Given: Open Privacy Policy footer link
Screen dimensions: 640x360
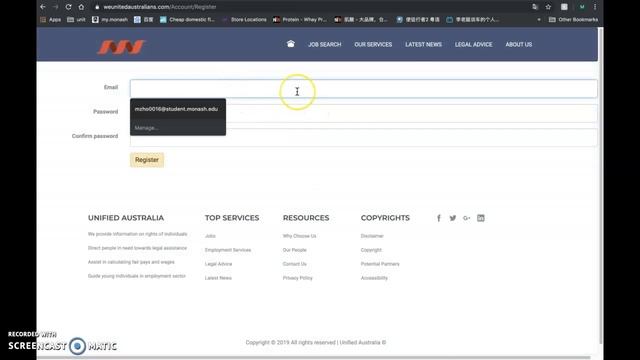Looking at the screenshot, I should pos(298,278).
